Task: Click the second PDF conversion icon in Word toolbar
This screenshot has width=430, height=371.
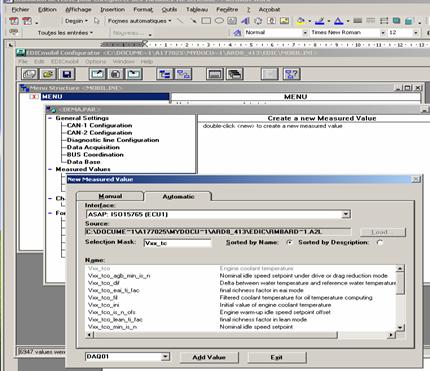Action: [x=27, y=21]
